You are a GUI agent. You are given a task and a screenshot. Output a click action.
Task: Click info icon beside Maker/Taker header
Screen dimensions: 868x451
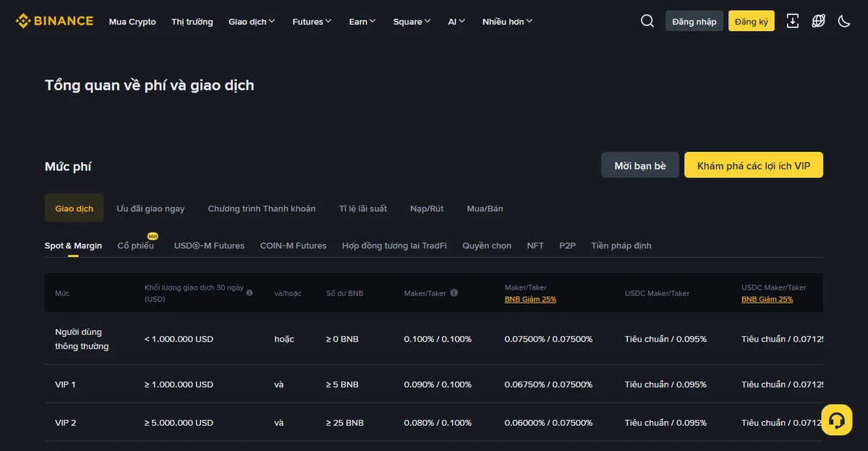[454, 292]
